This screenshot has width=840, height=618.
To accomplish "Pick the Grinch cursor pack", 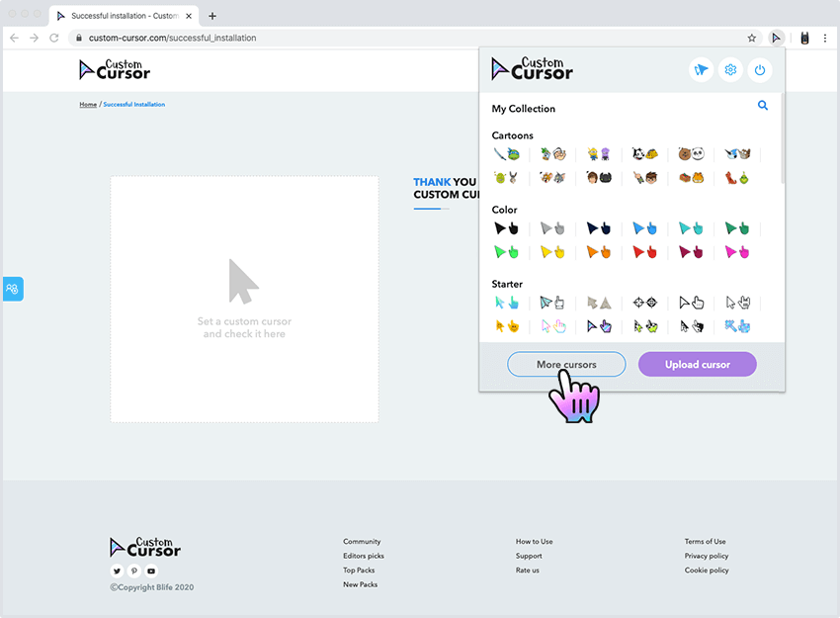I will pos(737,177).
